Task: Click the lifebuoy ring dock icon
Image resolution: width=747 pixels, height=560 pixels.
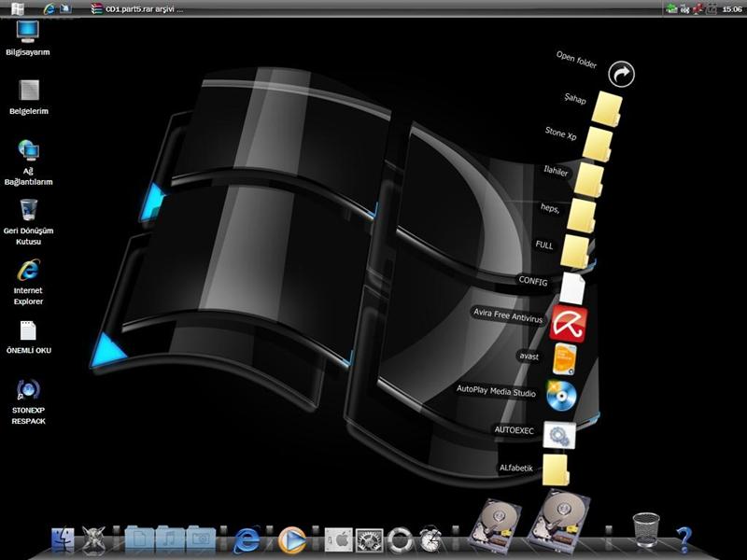Action: 400,540
